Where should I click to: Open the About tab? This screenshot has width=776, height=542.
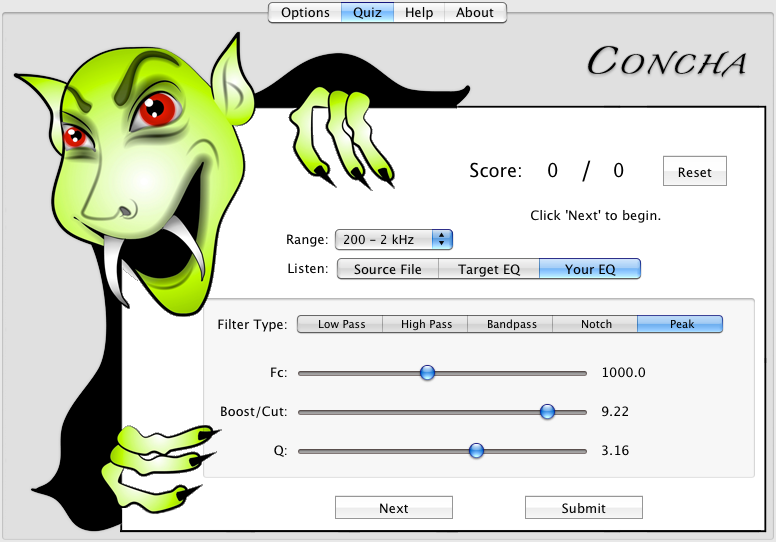pyautogui.click(x=475, y=12)
